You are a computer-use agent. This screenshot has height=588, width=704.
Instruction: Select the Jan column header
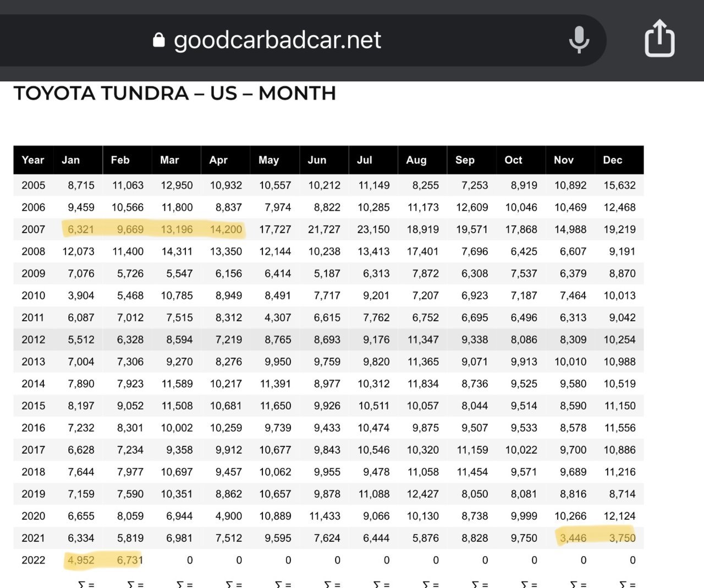tap(78, 160)
